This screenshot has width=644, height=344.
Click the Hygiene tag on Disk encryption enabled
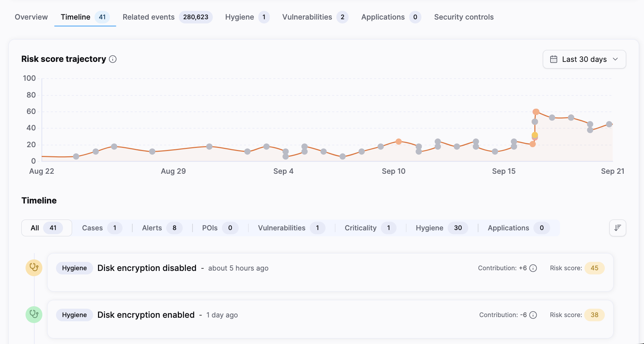74,315
